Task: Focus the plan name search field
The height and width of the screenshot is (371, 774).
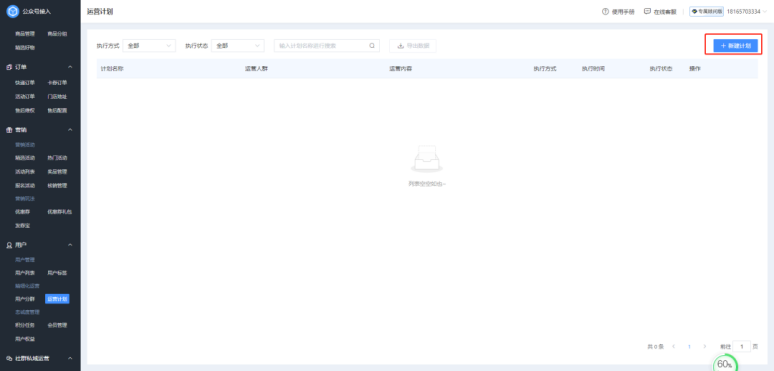Action: [x=327, y=46]
